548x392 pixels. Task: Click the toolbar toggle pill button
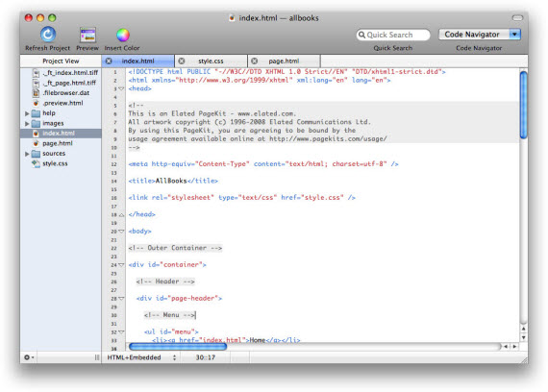click(517, 17)
